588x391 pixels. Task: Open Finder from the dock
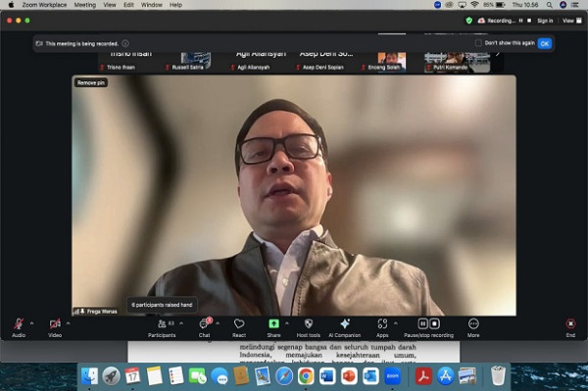[89, 376]
